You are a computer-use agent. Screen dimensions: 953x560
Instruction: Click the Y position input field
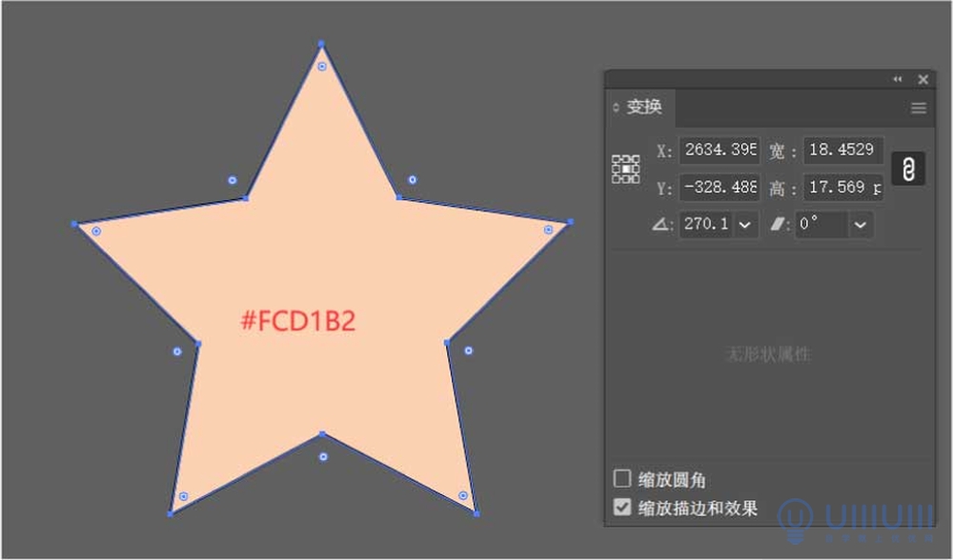720,187
